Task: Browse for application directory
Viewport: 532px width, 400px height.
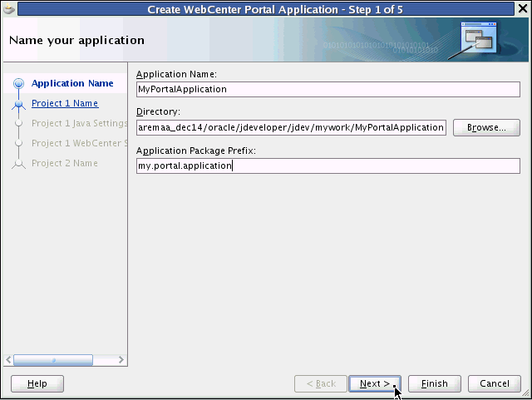Action: pos(486,128)
